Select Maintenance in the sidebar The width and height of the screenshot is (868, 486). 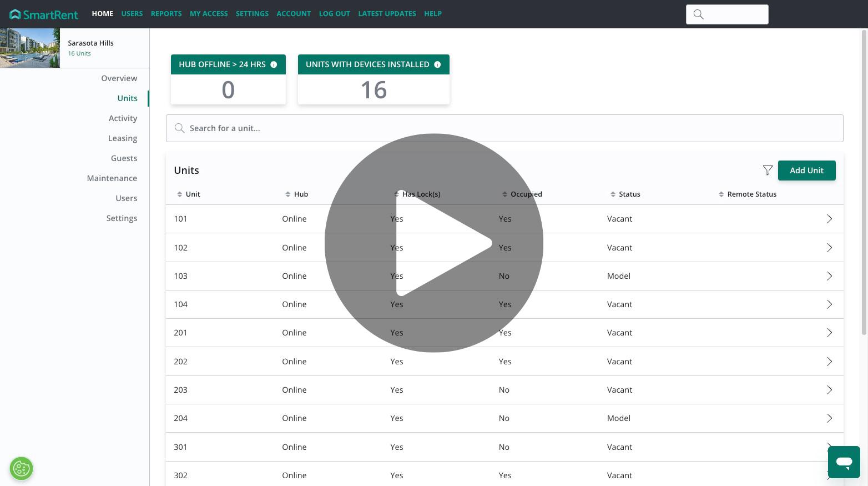click(x=112, y=178)
